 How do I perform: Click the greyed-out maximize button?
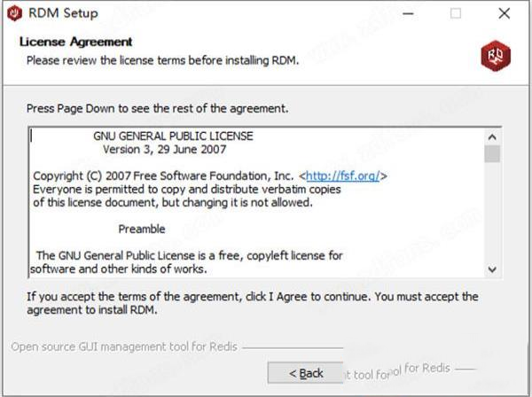(x=456, y=13)
